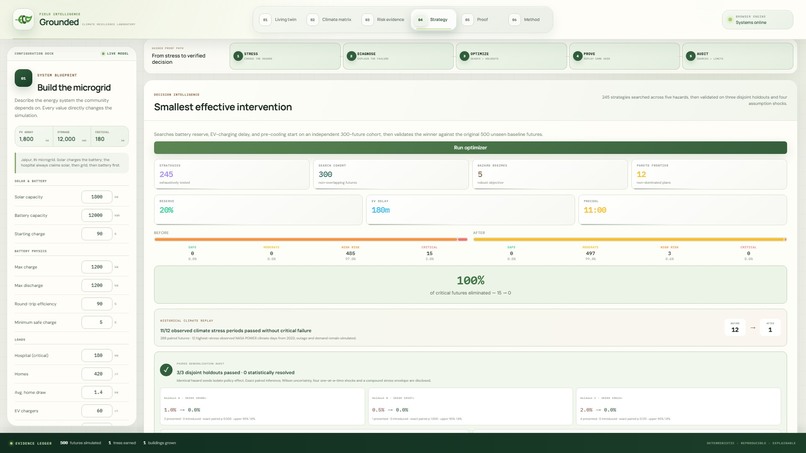806x453 pixels.
Task: Click the After 1 replay box
Action: pos(770,328)
